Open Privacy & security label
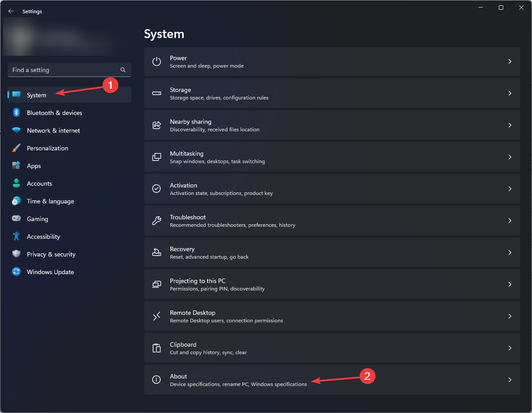 coord(51,254)
